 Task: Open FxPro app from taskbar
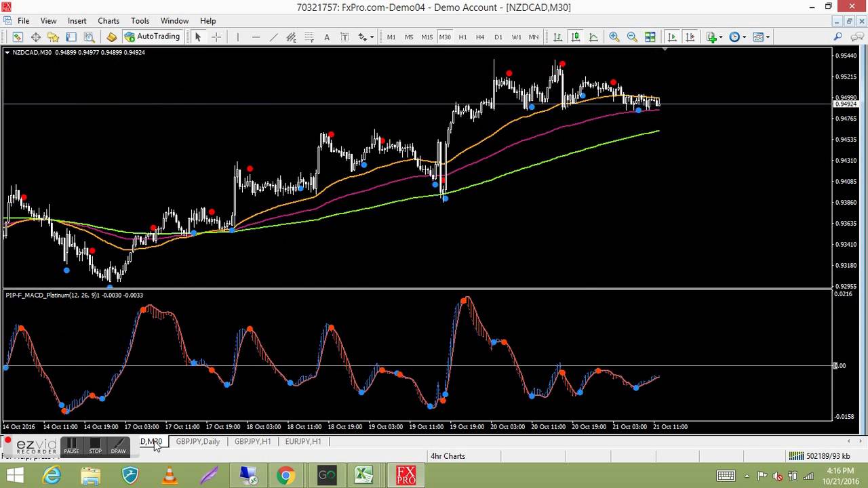coord(406,476)
